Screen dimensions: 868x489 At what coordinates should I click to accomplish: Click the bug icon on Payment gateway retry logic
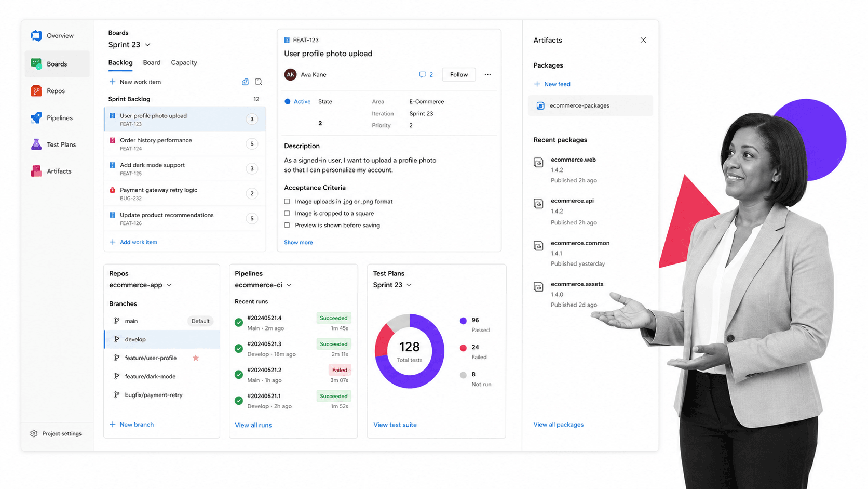113,190
